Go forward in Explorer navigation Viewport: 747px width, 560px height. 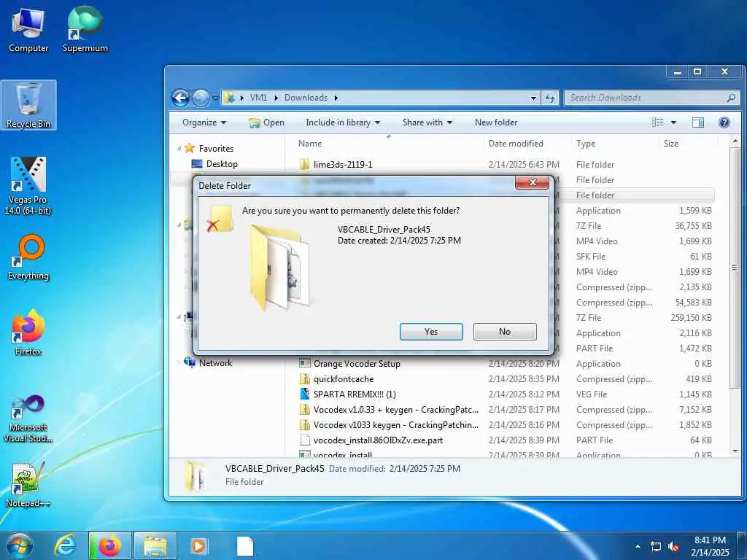pos(201,98)
